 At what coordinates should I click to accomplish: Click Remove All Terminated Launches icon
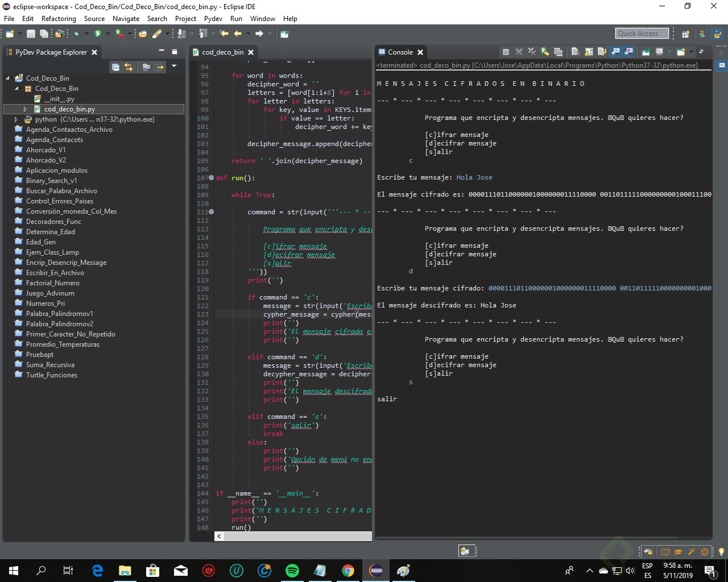[x=532, y=52]
